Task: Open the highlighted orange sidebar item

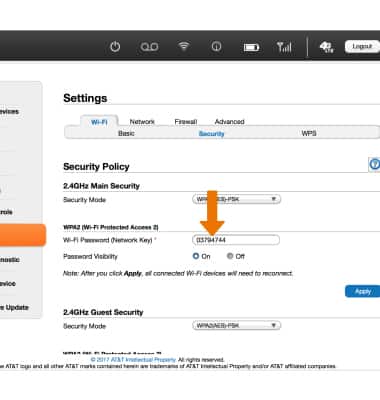Action: point(22,235)
